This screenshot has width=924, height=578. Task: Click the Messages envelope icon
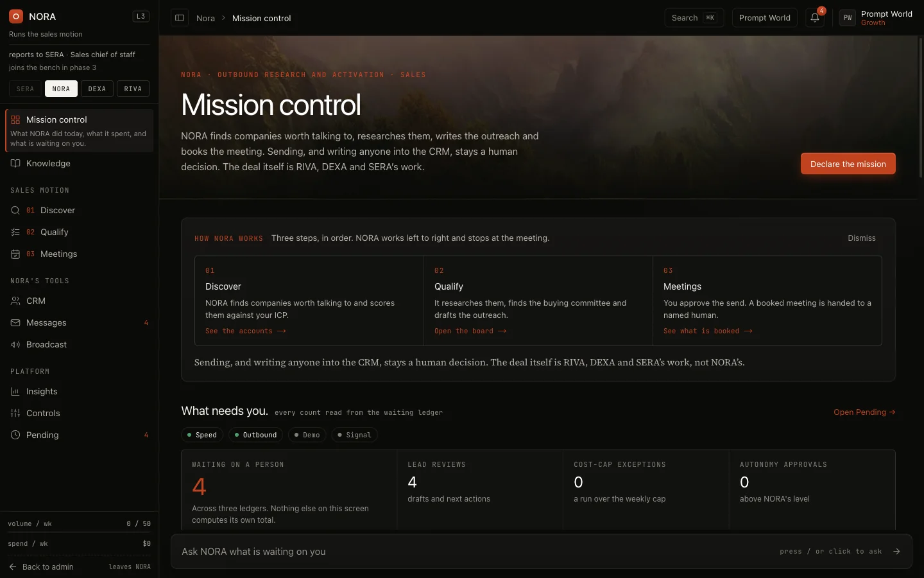(x=15, y=322)
